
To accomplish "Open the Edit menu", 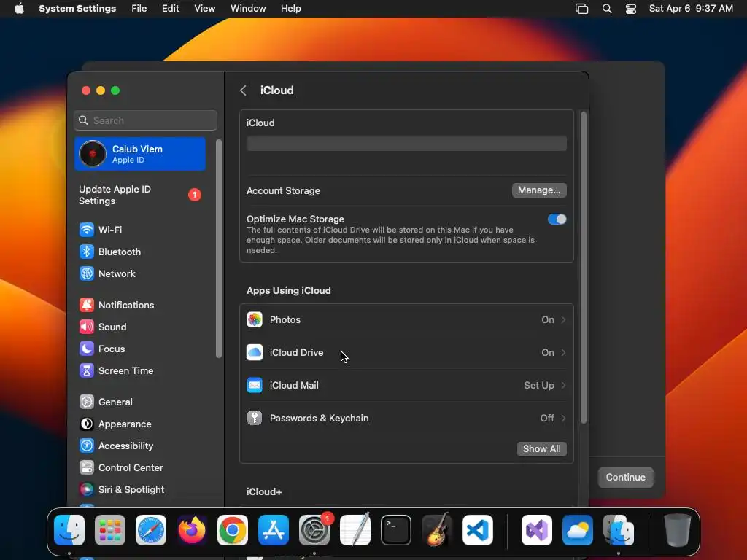I will pyautogui.click(x=170, y=9).
